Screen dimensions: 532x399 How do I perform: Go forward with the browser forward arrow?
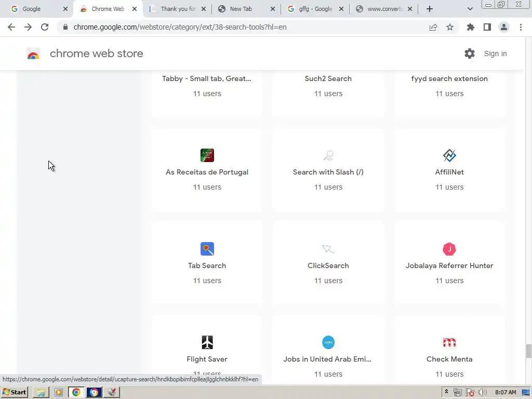(28, 27)
